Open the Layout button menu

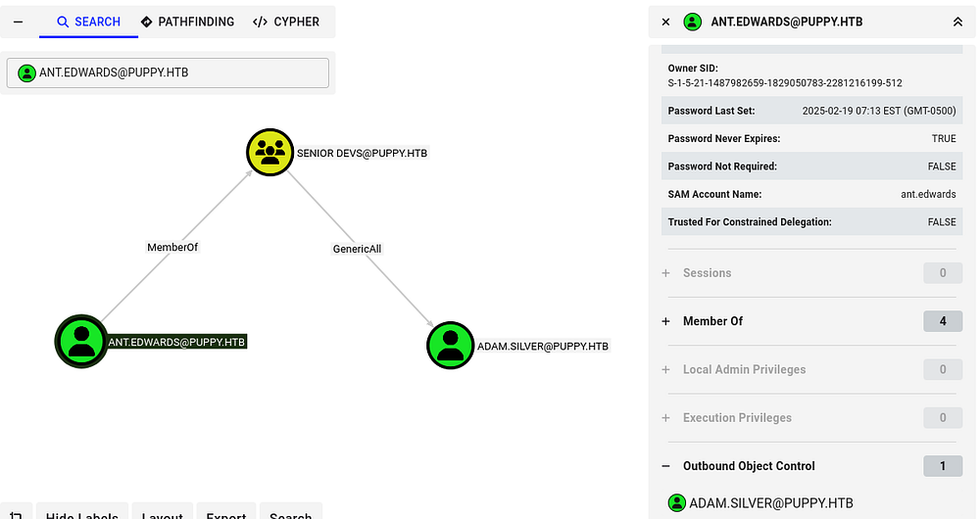pyautogui.click(x=162, y=513)
